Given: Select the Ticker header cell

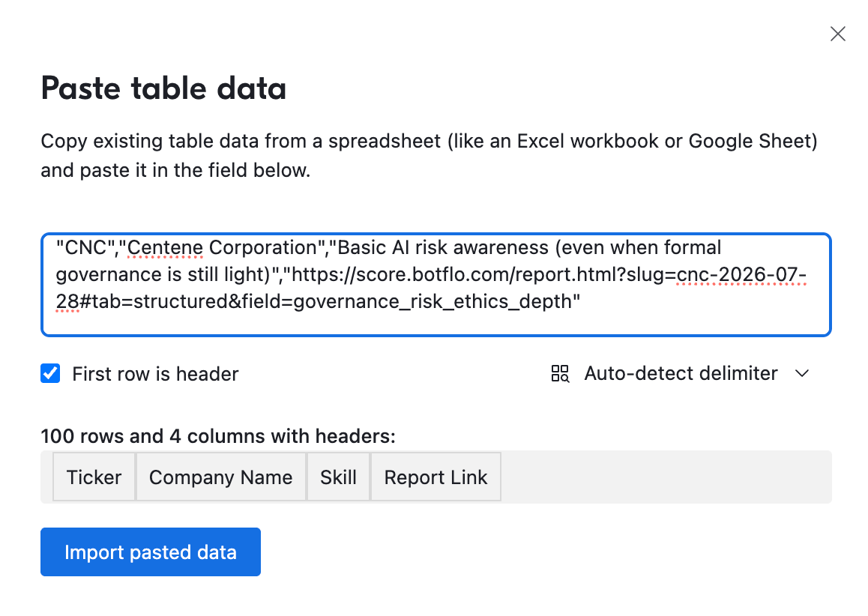Looking at the screenshot, I should click(x=94, y=477).
